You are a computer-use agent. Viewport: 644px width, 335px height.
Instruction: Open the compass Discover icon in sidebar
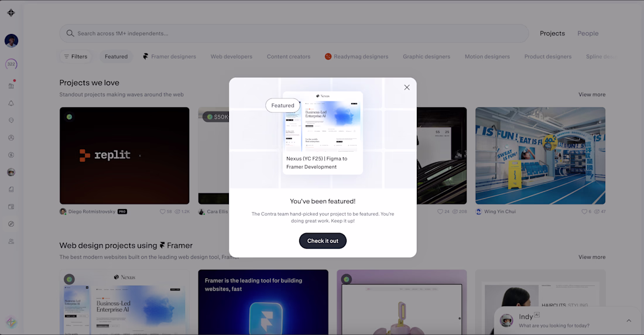pos(11,224)
